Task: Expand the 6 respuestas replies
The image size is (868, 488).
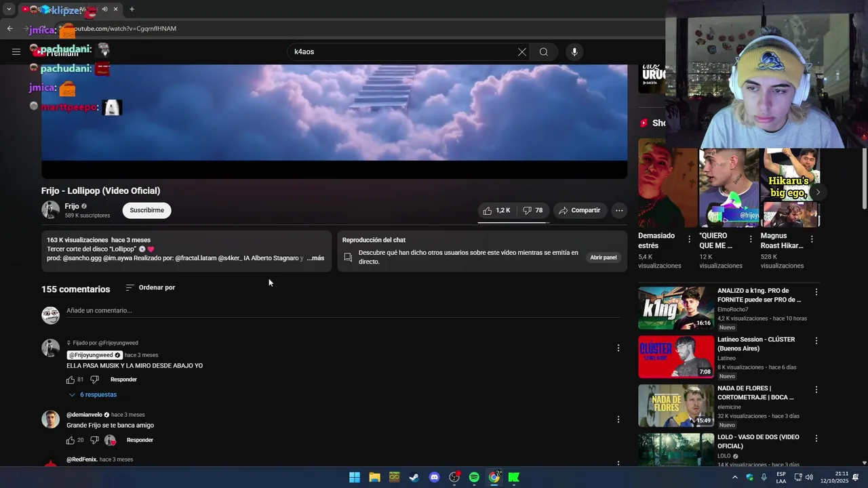Action: pyautogui.click(x=93, y=394)
